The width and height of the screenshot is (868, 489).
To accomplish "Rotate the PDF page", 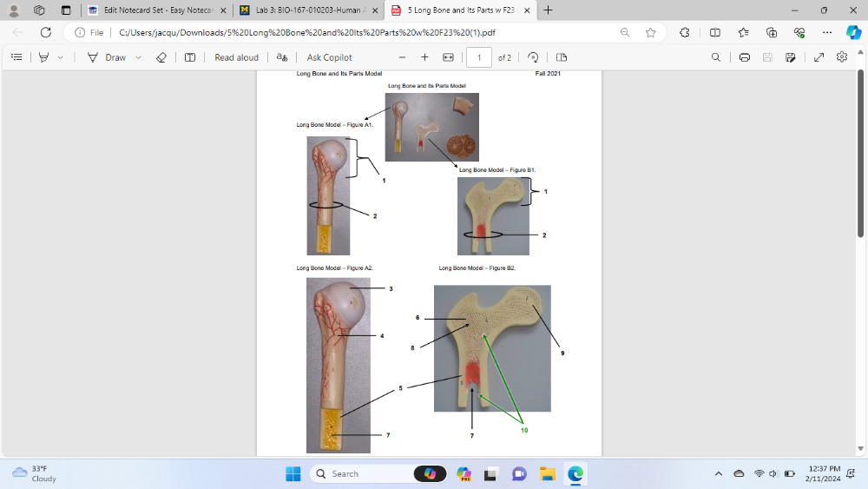I will 533,57.
